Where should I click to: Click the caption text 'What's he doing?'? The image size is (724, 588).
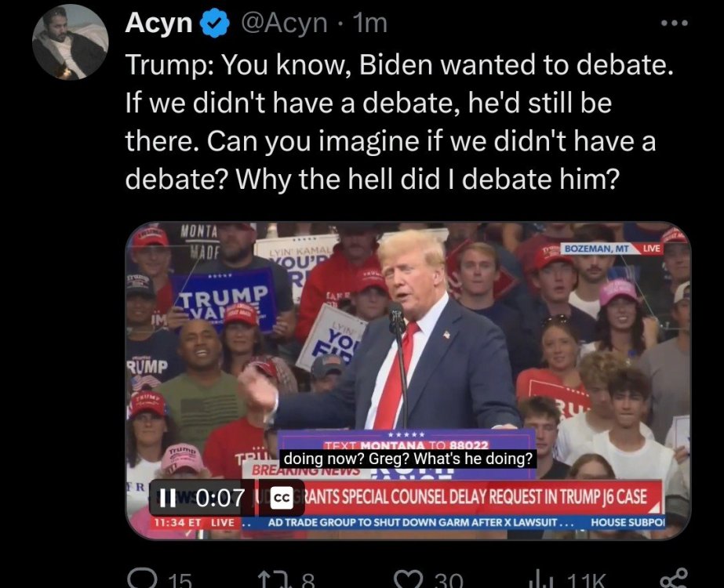tap(473, 459)
